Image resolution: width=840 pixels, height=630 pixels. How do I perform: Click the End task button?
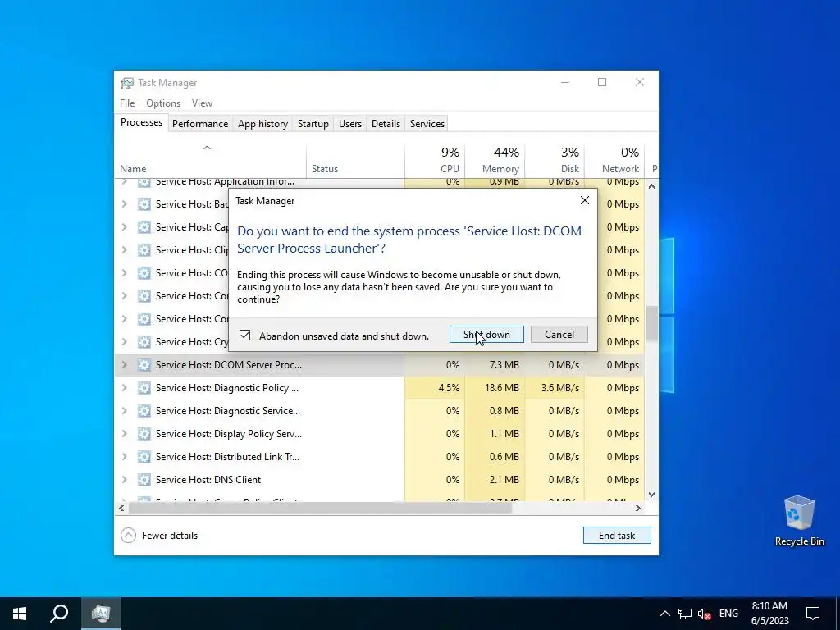(x=617, y=535)
